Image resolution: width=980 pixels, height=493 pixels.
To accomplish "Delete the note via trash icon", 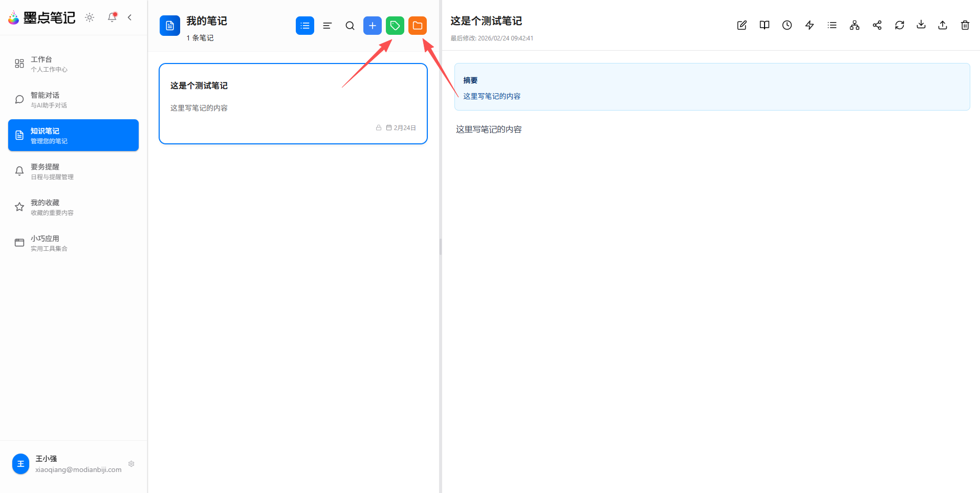I will pos(965,25).
